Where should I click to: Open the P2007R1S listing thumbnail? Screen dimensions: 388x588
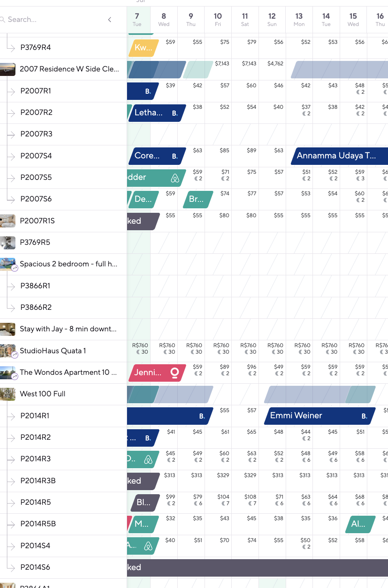8,221
